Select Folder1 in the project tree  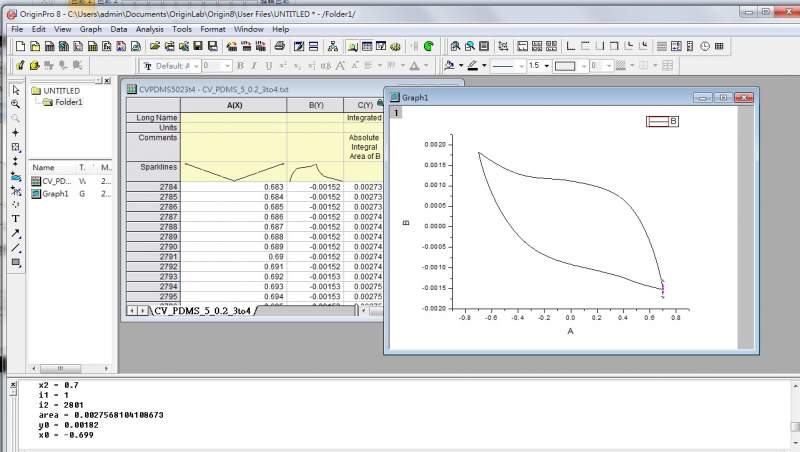point(68,102)
